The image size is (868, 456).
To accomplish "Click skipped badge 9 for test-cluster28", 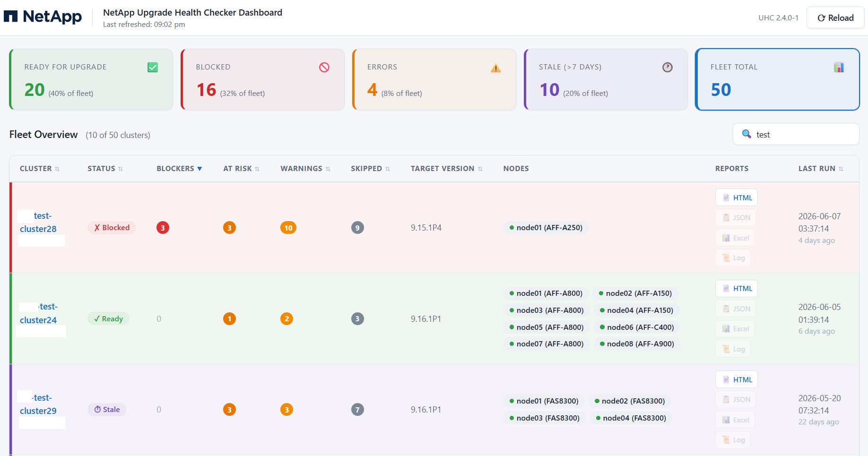I will tap(357, 228).
